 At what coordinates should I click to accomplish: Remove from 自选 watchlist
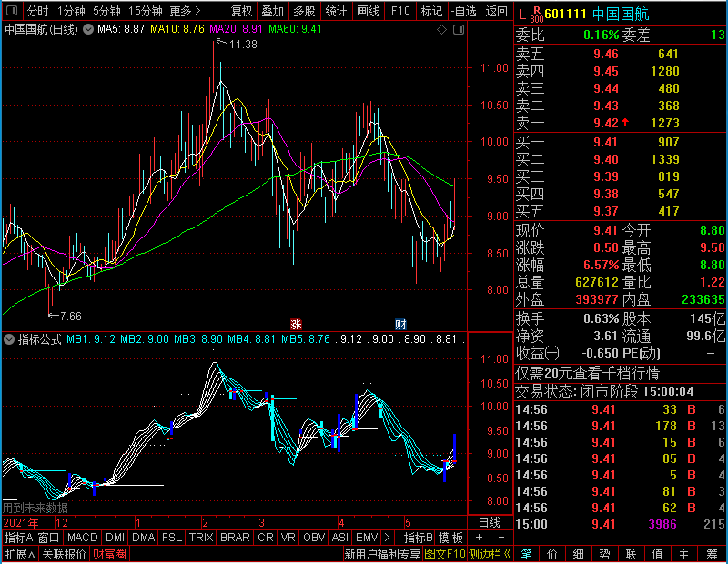pyautogui.click(x=463, y=11)
